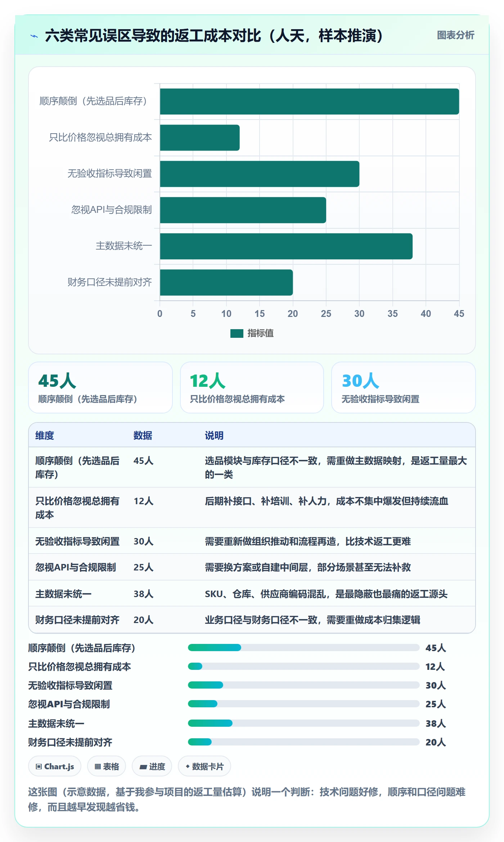Click the lightning icon beside the chart title
504x842 pixels.
(x=34, y=36)
